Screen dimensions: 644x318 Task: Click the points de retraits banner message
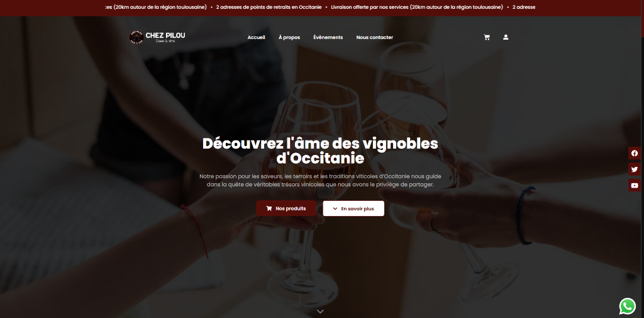(x=269, y=7)
